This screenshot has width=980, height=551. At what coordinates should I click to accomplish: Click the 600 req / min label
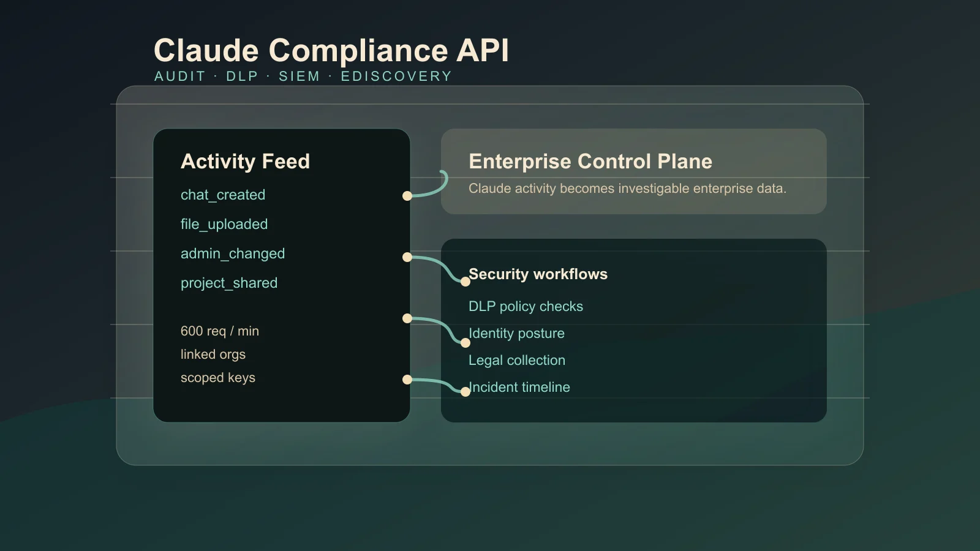(x=220, y=331)
